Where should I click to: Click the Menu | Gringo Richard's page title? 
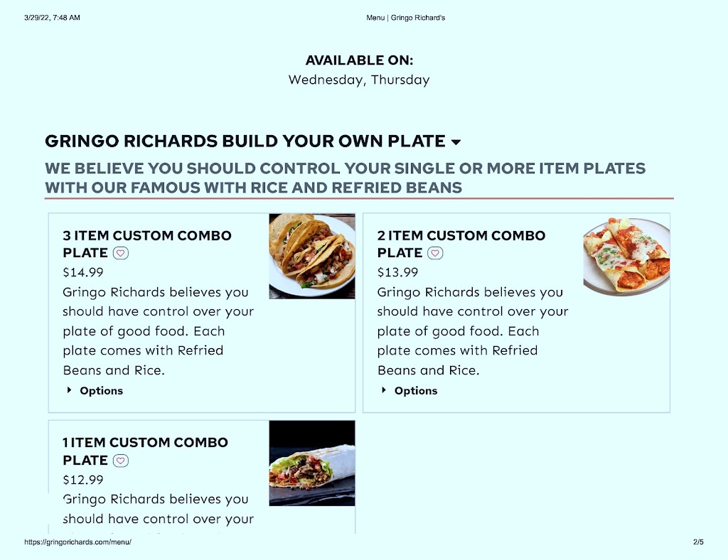click(x=405, y=18)
